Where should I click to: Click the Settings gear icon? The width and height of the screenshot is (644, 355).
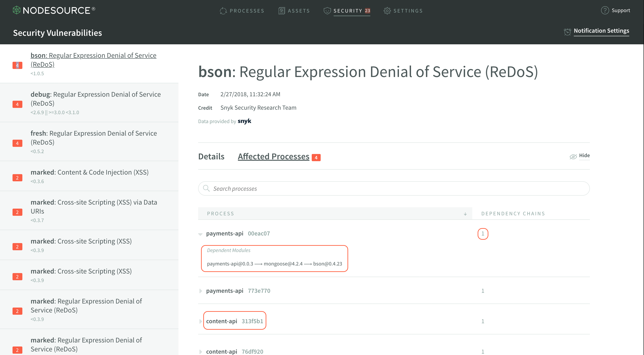(387, 11)
